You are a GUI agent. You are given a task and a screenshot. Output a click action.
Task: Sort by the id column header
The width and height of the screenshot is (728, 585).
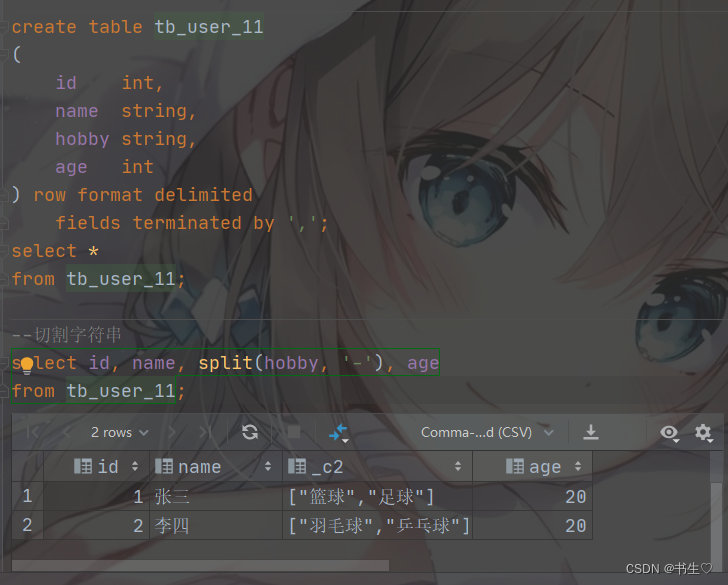pos(97,466)
